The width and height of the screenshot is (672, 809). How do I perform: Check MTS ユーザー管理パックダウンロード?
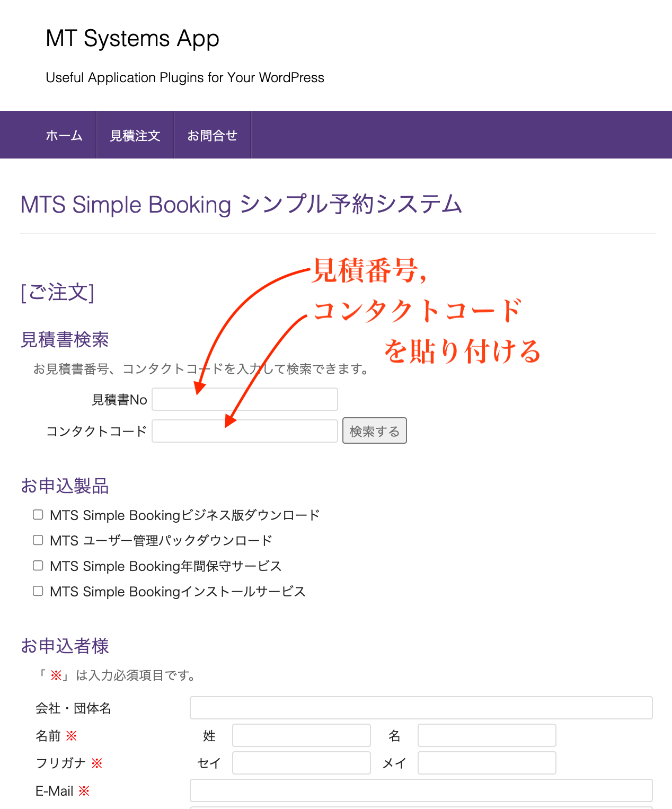pyautogui.click(x=38, y=540)
